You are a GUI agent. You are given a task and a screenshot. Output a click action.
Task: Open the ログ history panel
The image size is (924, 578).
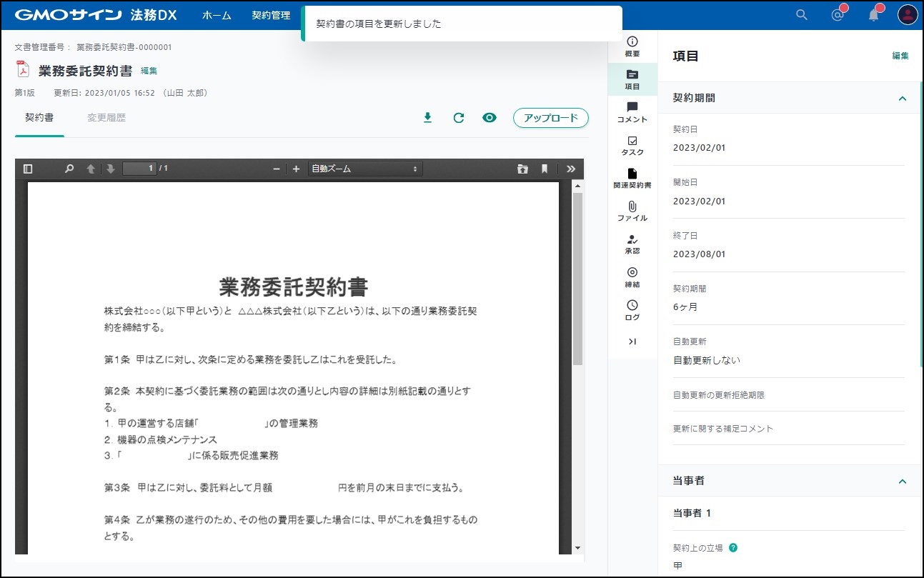[632, 310]
